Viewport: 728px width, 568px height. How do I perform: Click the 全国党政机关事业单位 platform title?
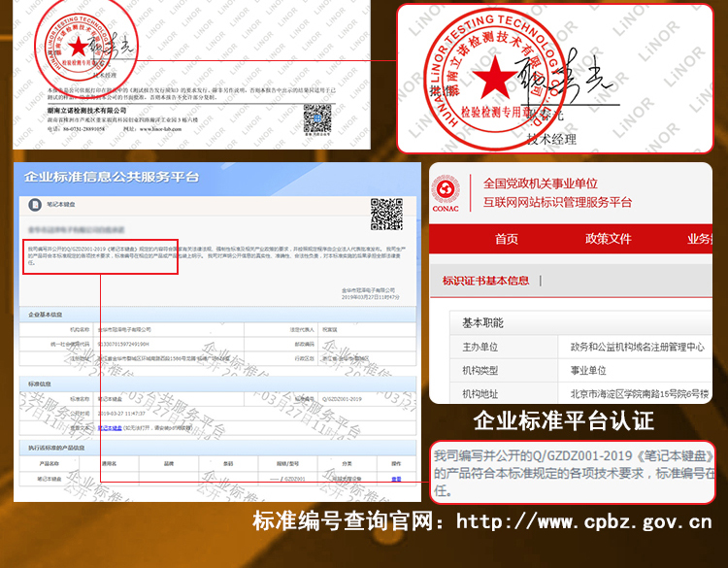[541, 184]
